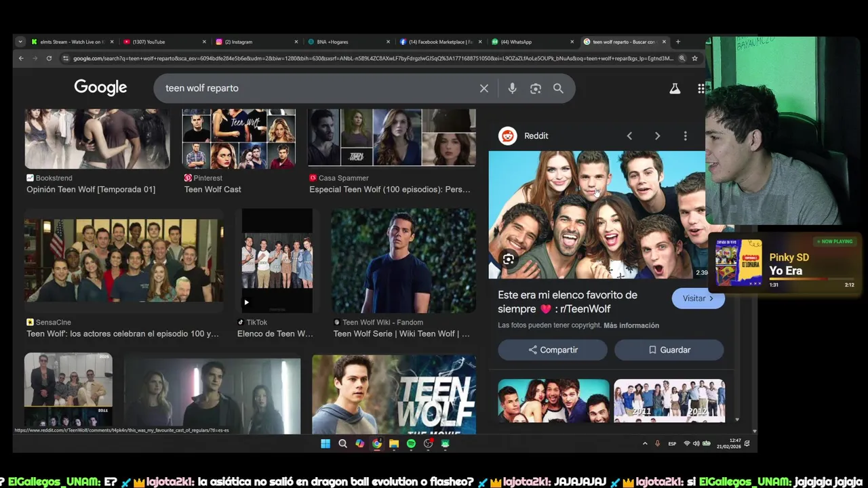Viewport: 868px width, 488px height.
Task: Open three-dot options in preview panel
Action: point(685,136)
